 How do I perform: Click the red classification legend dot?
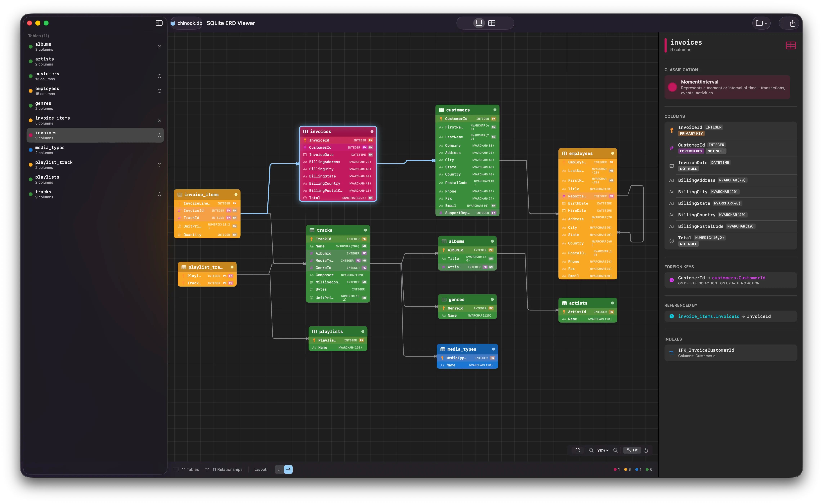(615, 469)
